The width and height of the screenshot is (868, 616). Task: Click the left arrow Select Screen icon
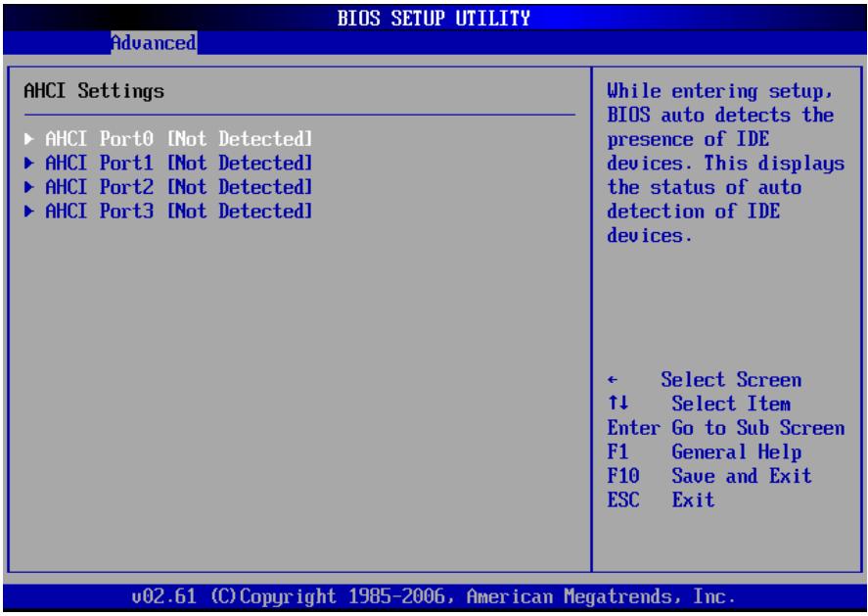tap(613, 380)
